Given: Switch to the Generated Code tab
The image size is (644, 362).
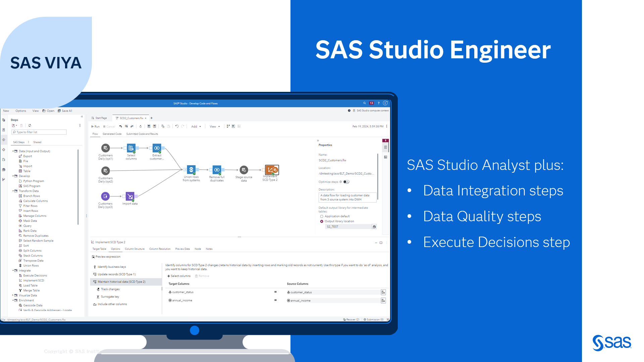Looking at the screenshot, I should pyautogui.click(x=112, y=134).
